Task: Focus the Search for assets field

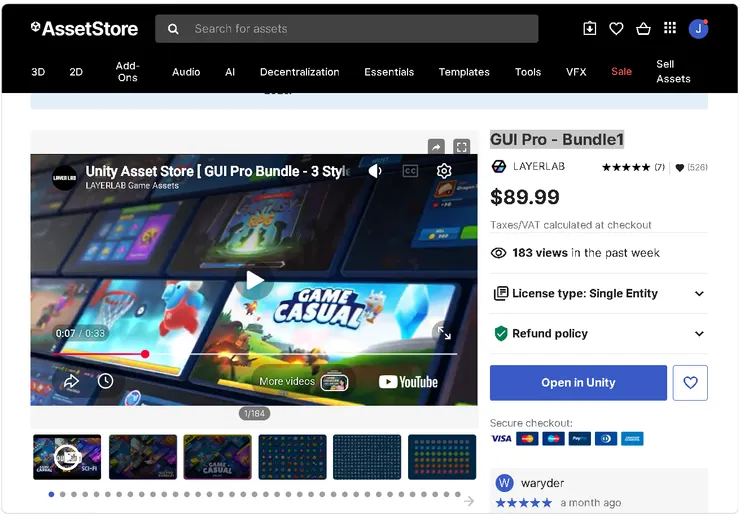Action: 347,29
